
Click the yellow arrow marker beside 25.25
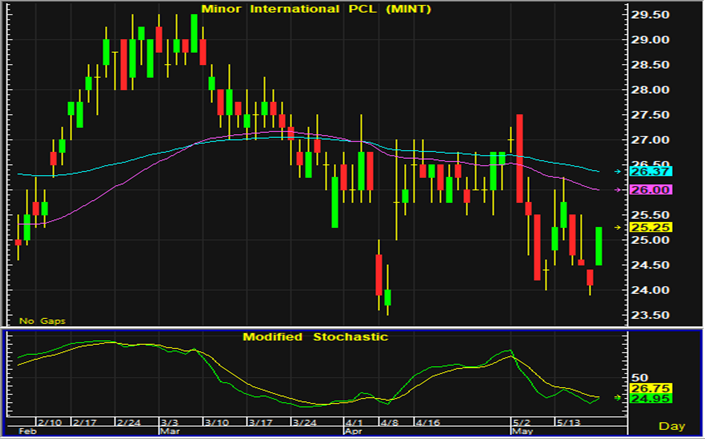pos(618,228)
